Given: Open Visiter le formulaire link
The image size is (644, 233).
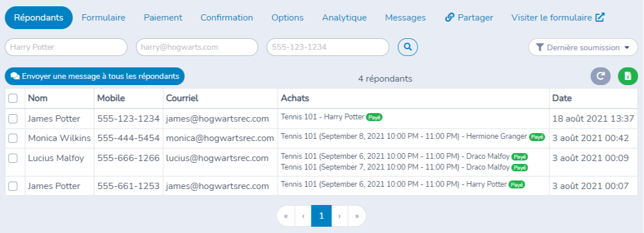Looking at the screenshot, I should pyautogui.click(x=558, y=18).
